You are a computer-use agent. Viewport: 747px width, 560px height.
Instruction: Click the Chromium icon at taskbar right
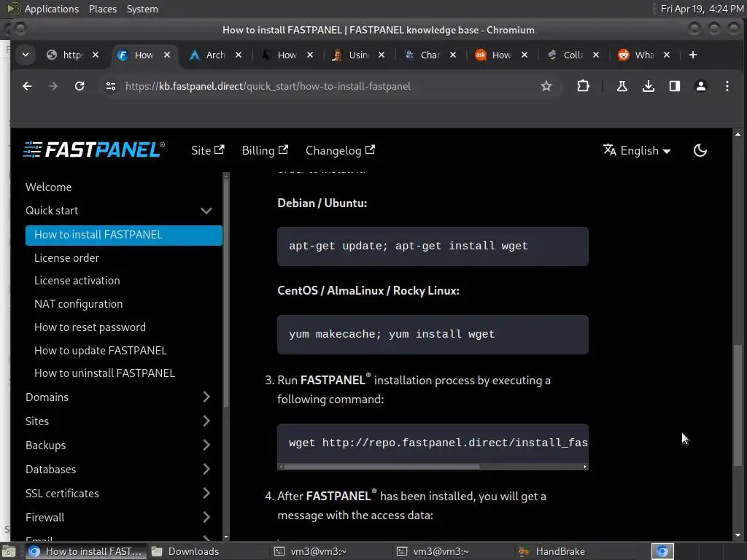click(x=662, y=551)
